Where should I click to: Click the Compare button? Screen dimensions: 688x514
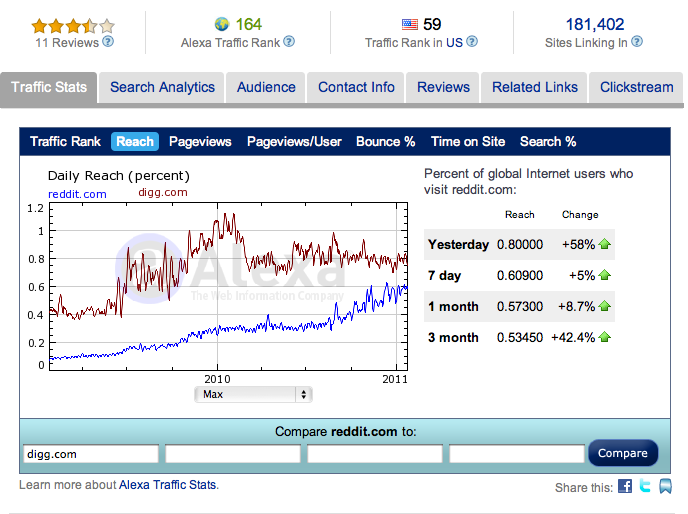[x=623, y=453]
